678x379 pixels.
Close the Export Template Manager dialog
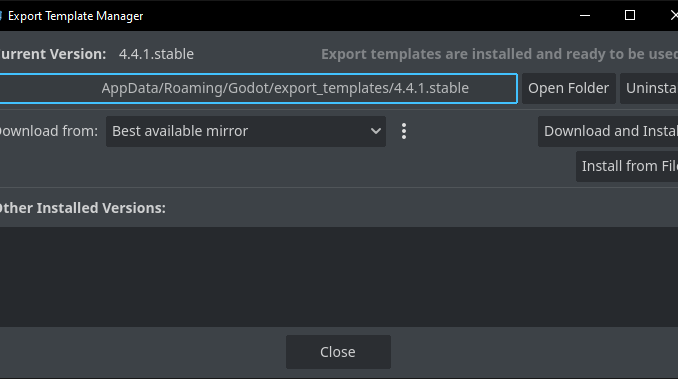[338, 352]
